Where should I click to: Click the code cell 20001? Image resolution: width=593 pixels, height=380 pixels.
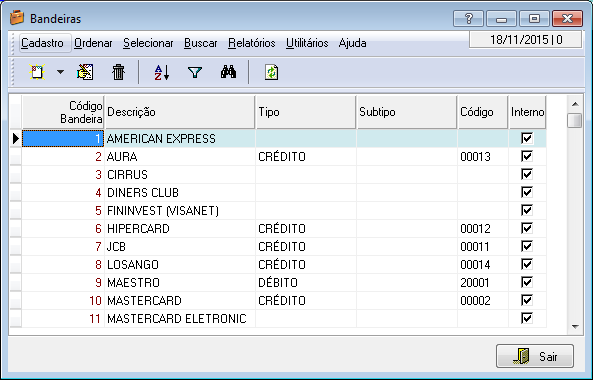pos(483,282)
